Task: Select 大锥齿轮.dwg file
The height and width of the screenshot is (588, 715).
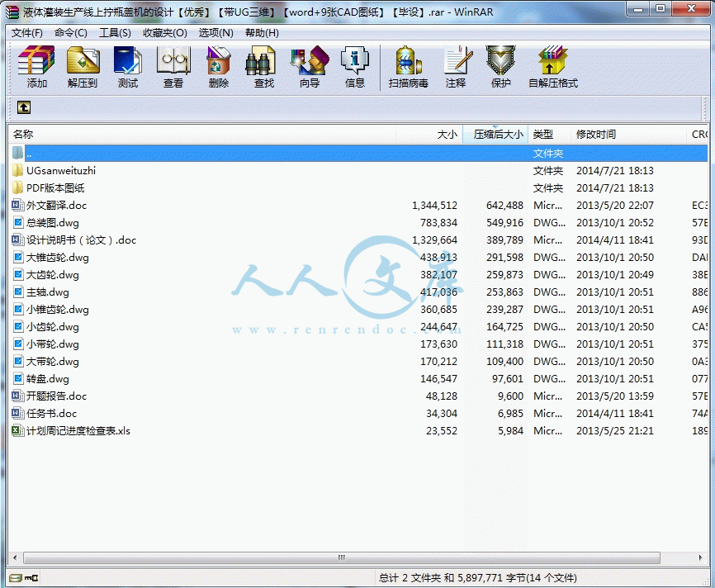Action: point(58,258)
